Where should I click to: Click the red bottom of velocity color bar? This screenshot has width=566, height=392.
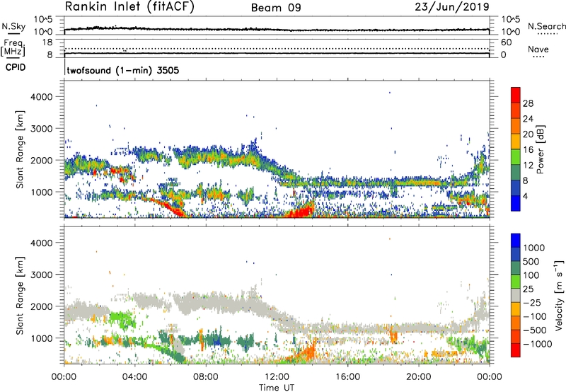click(516, 350)
